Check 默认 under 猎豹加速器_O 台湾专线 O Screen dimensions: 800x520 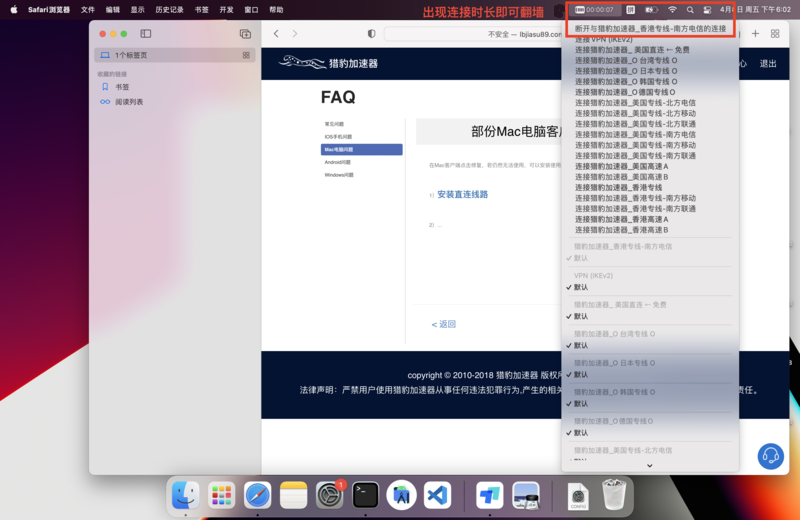click(581, 346)
